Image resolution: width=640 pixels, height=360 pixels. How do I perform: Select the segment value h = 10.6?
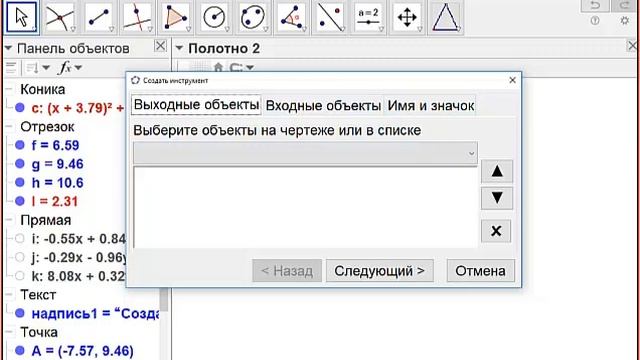[x=58, y=182]
